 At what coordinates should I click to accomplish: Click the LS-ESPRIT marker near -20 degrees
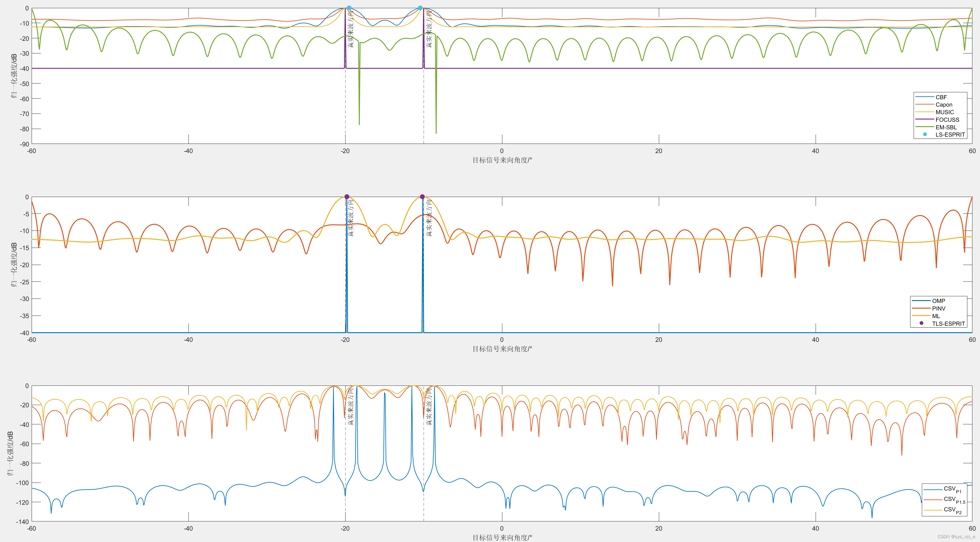coord(349,8)
